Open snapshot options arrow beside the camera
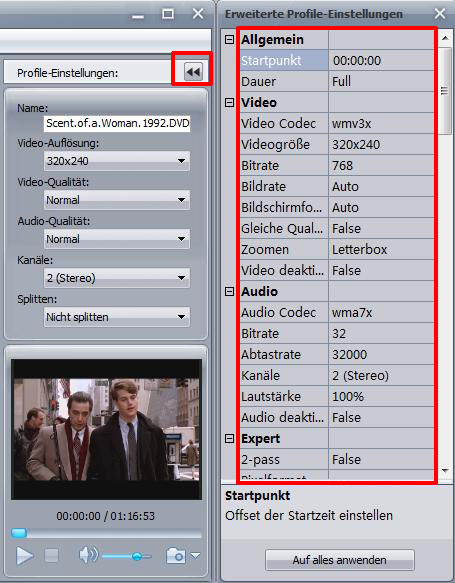The image size is (455, 583). pos(195,555)
